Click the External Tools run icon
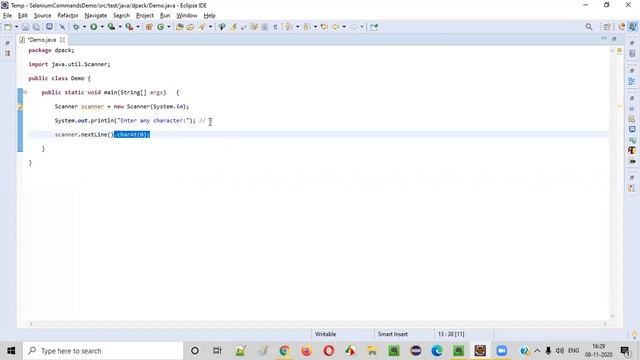This screenshot has height=360, width=640. 129,27
